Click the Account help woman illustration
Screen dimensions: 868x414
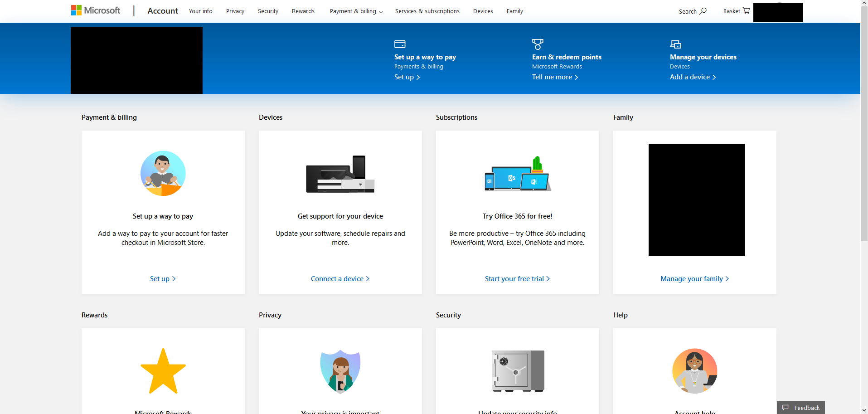click(x=695, y=371)
